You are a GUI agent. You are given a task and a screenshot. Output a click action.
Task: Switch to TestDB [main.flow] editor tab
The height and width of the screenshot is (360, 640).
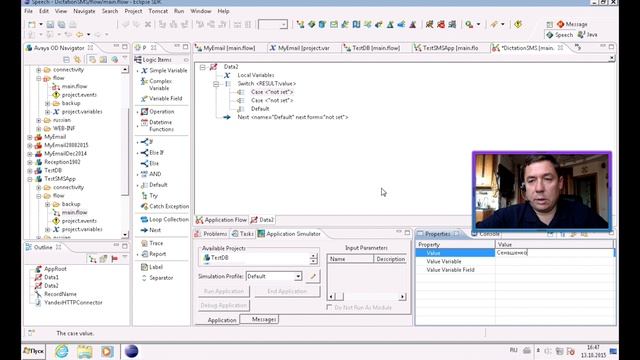(371, 48)
